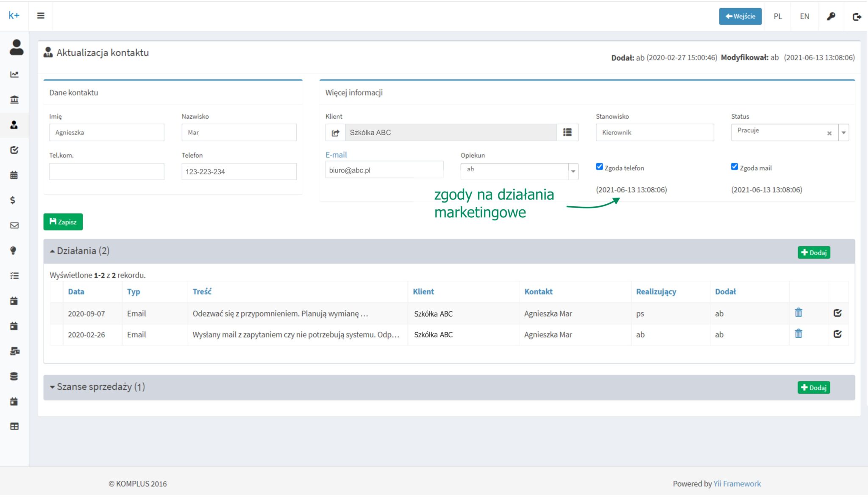
Task: Click the Realizujący cell 'ps'
Action: click(640, 314)
